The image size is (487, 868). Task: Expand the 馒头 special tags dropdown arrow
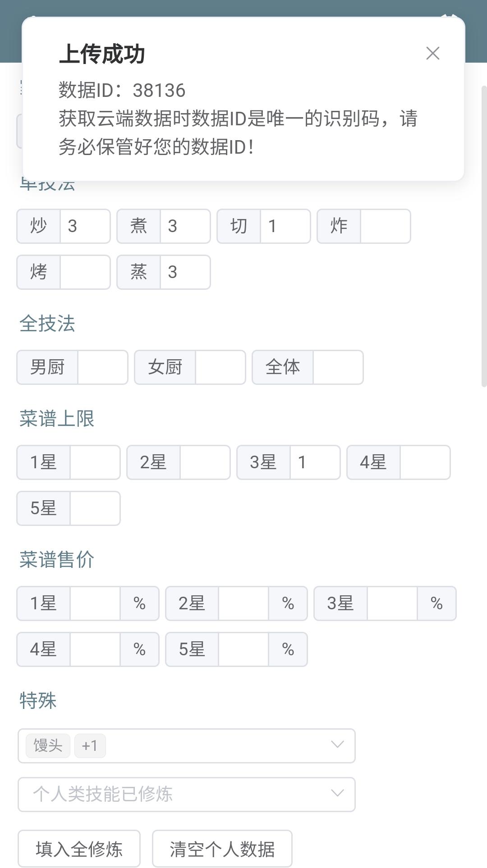(337, 745)
